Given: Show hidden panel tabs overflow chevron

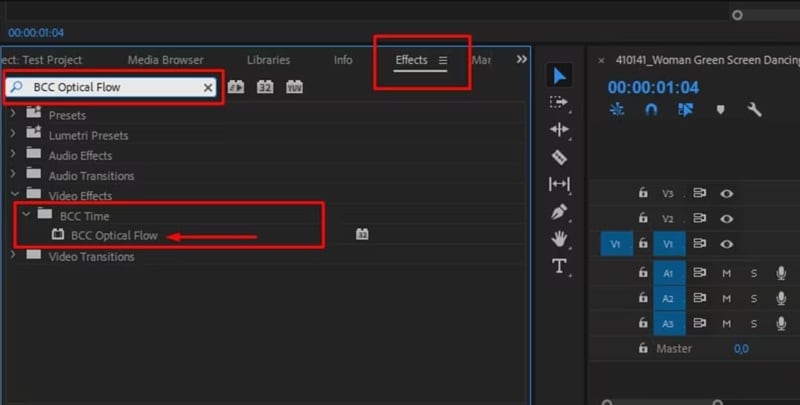Looking at the screenshot, I should pos(521,59).
